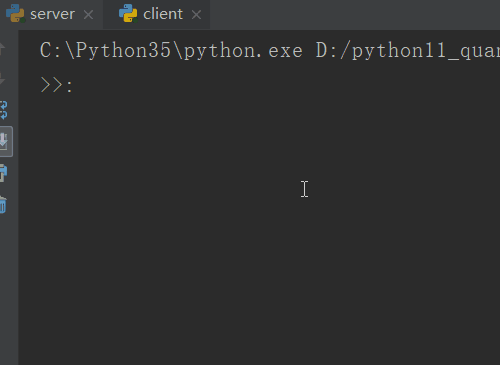Toggle Scroll to the End button
Screen dimensions: 500x365
tap(4, 141)
